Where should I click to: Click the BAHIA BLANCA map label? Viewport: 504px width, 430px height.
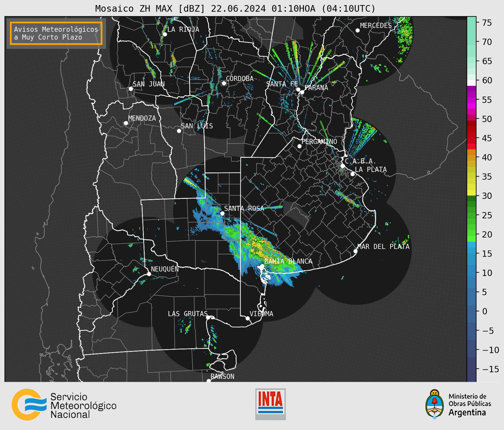(288, 261)
